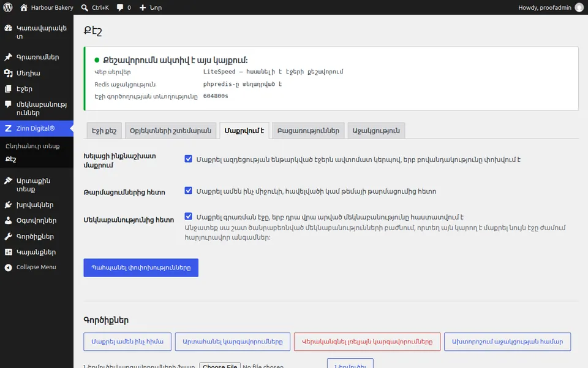Click the Նոր new-content label
Screen dimensions: 588x368
pos(156,7)
